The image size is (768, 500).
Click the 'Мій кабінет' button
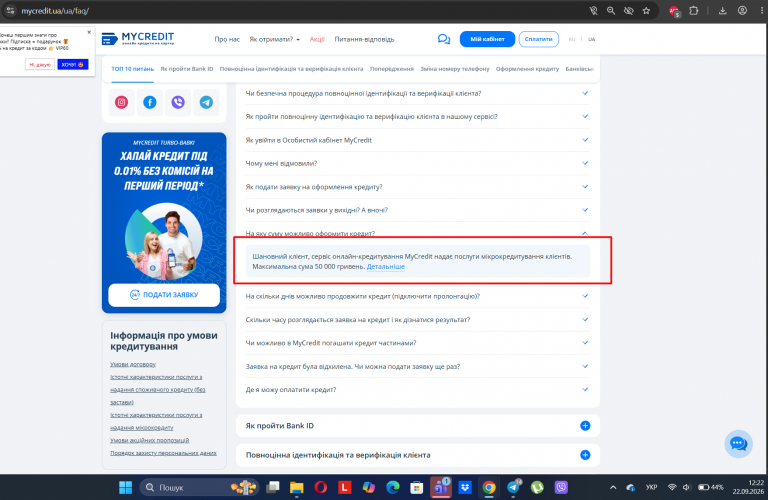click(x=487, y=39)
